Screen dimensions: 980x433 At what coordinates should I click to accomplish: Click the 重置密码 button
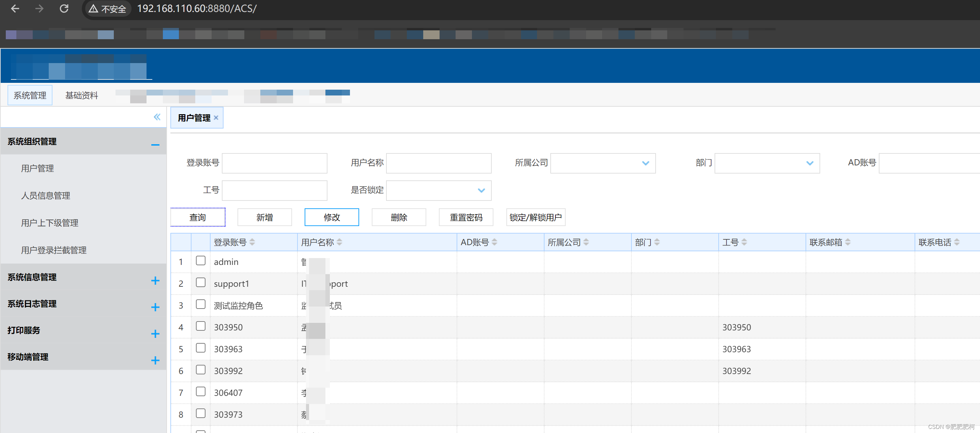coord(466,217)
